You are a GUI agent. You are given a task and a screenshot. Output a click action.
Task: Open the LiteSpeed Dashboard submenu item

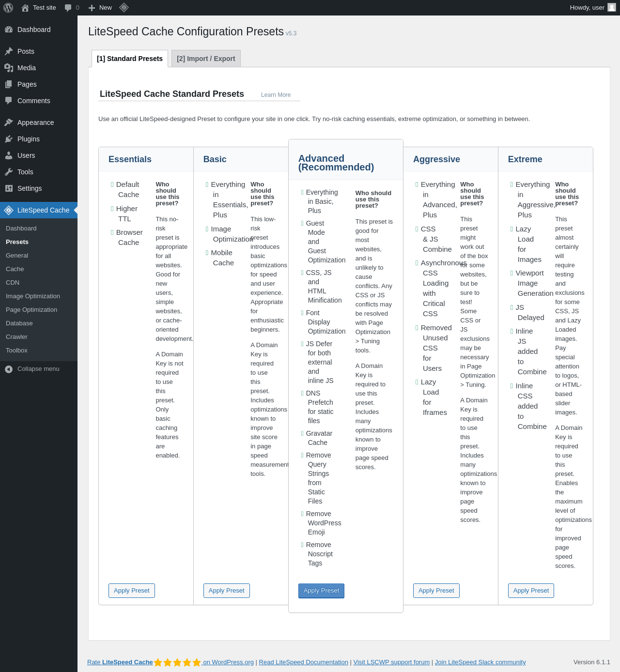(21, 229)
